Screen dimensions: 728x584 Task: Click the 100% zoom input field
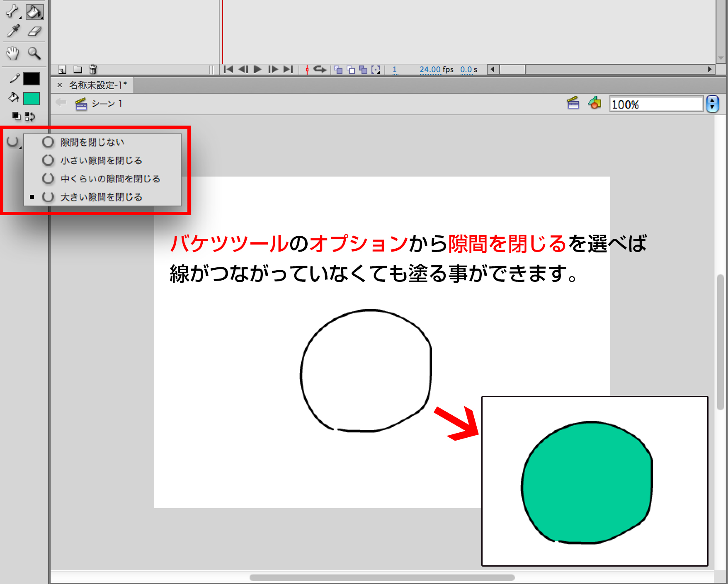pos(656,104)
